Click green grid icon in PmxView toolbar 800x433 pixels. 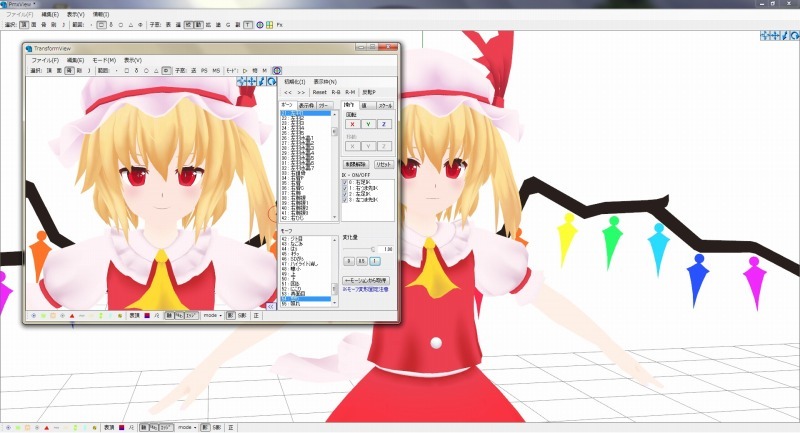coord(269,24)
